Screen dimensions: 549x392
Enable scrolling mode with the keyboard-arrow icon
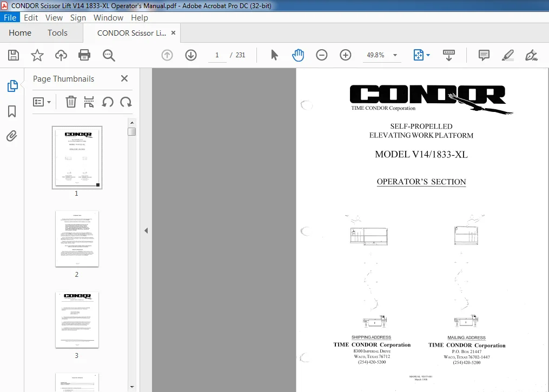tap(448, 55)
